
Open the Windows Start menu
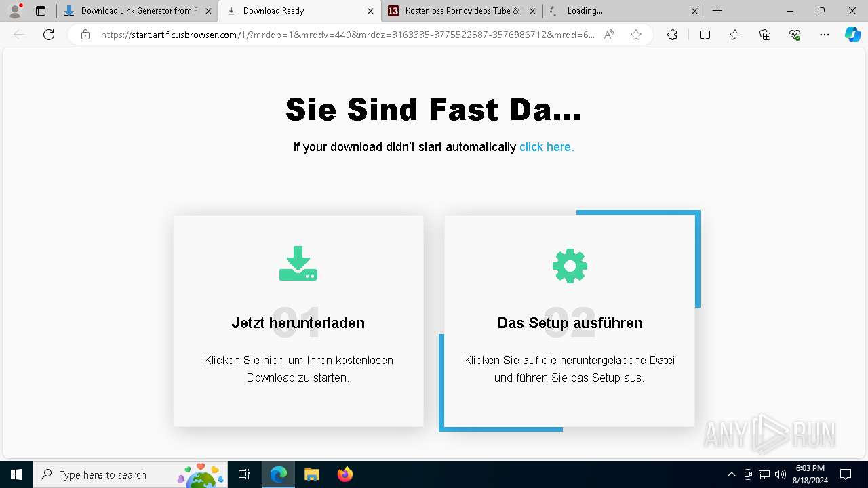(16, 474)
